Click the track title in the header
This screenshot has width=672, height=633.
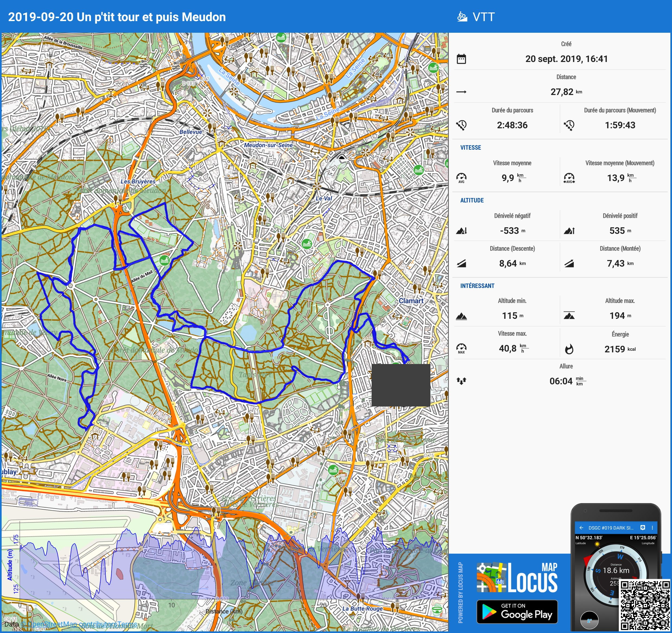117,17
